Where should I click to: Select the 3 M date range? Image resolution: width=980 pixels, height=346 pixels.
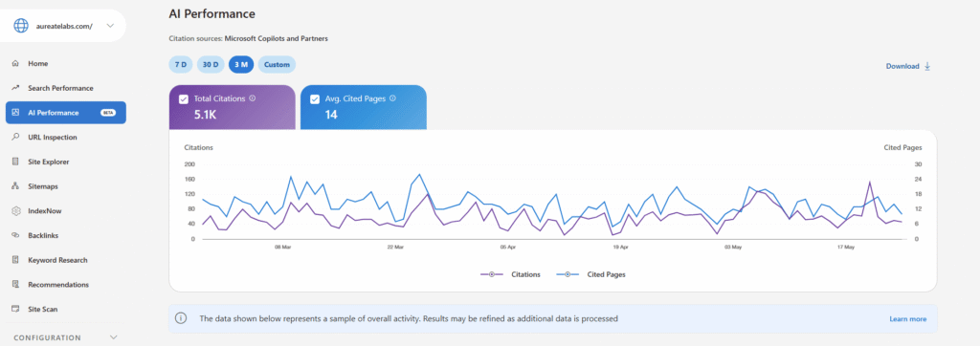pos(240,64)
